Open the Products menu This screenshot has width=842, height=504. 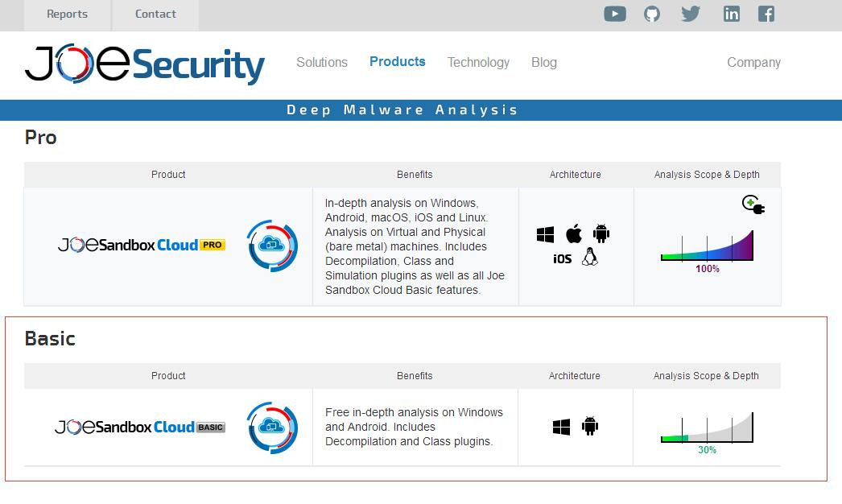398,62
